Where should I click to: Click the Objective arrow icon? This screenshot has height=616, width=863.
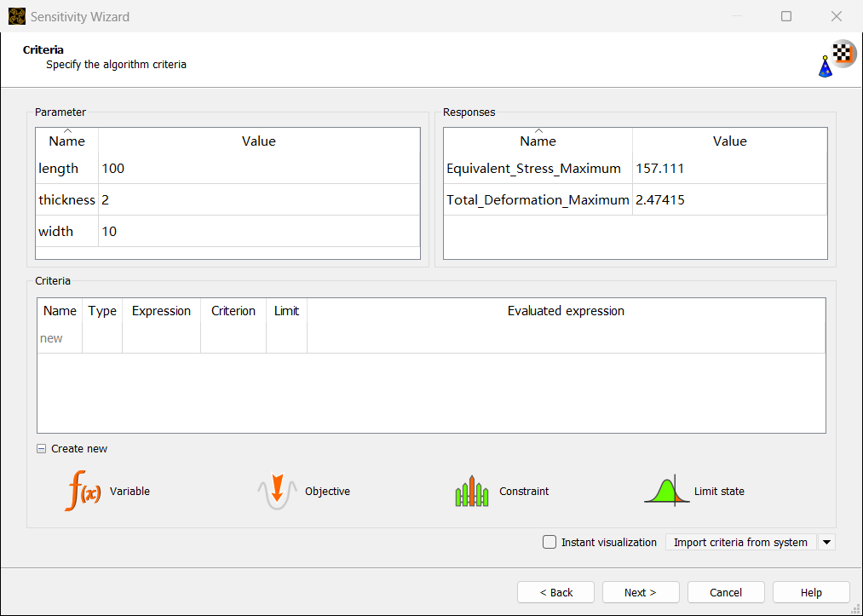click(x=277, y=491)
